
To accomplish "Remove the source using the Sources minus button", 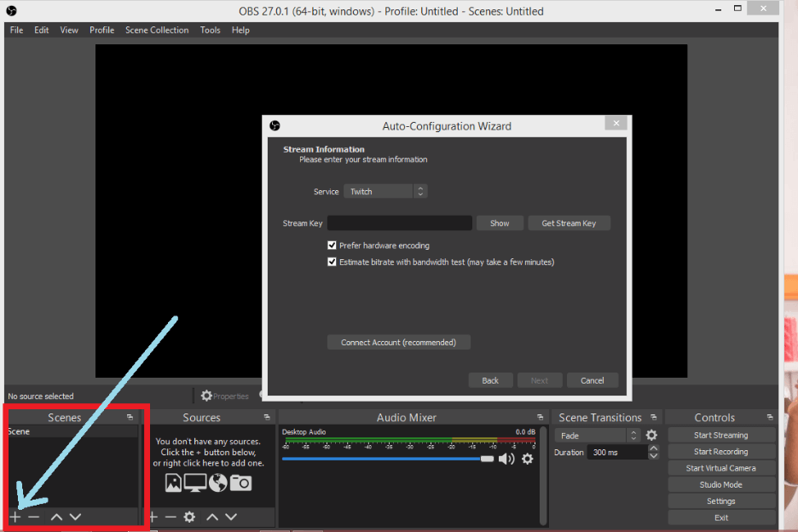I will (171, 517).
